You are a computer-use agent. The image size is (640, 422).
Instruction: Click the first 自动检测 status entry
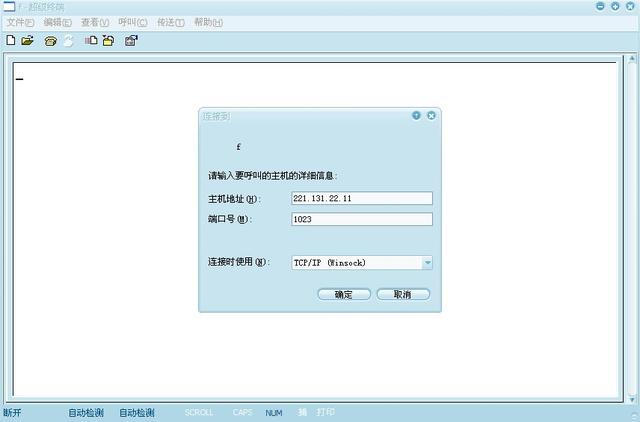tap(86, 413)
